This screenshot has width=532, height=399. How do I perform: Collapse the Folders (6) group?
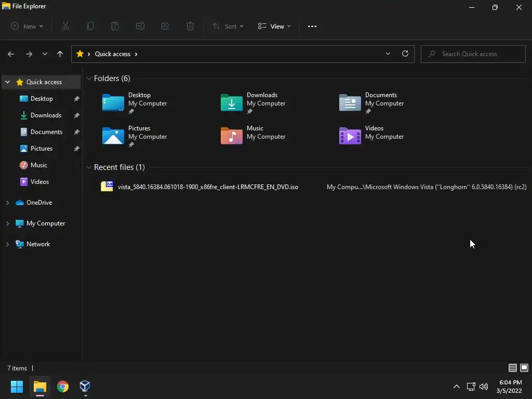(x=89, y=78)
